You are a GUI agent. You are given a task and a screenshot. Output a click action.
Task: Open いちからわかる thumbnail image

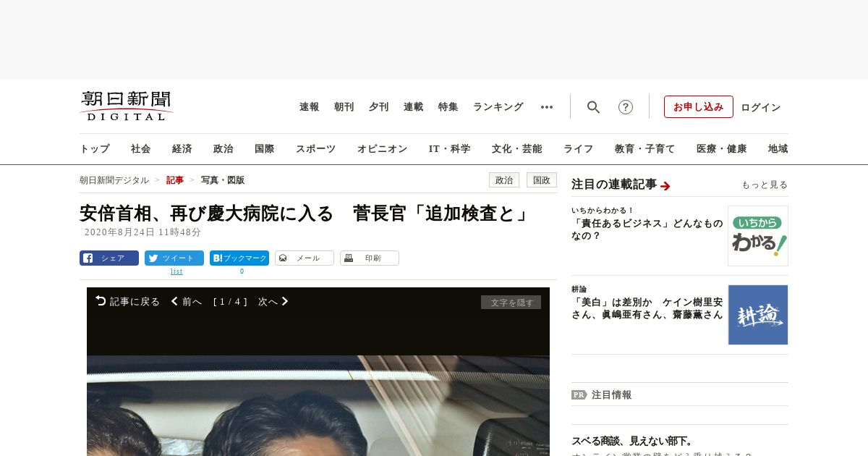[x=758, y=236]
